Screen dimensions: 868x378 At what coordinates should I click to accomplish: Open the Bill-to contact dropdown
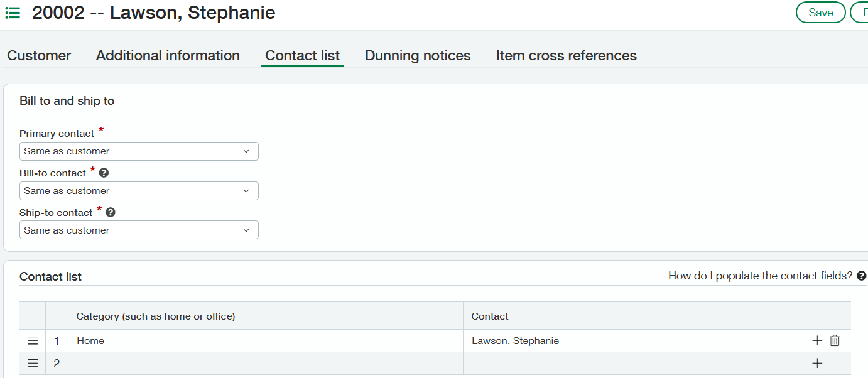pyautogui.click(x=139, y=191)
